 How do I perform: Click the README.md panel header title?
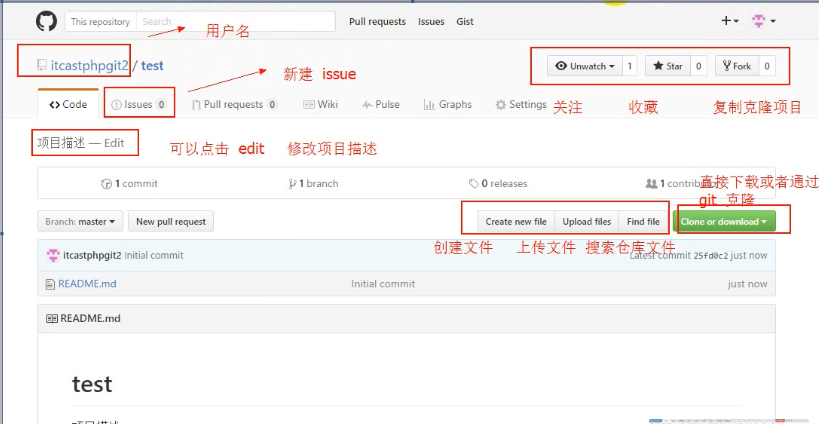click(90, 319)
